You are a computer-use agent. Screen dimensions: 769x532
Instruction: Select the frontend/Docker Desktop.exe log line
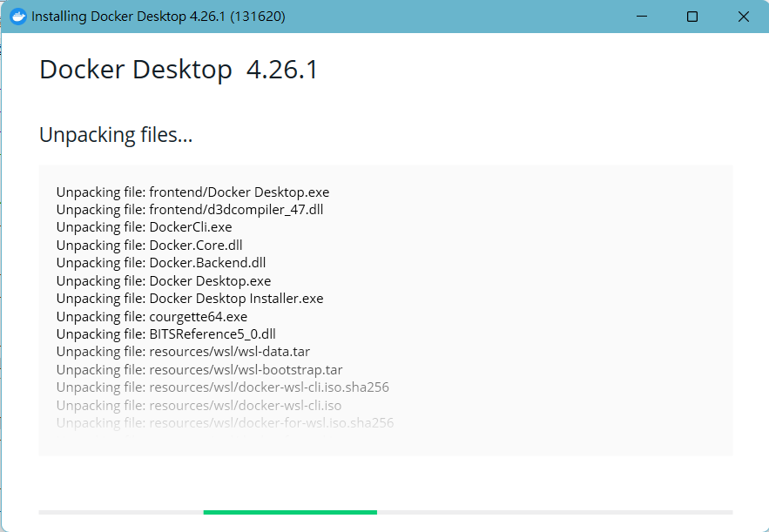click(x=192, y=192)
